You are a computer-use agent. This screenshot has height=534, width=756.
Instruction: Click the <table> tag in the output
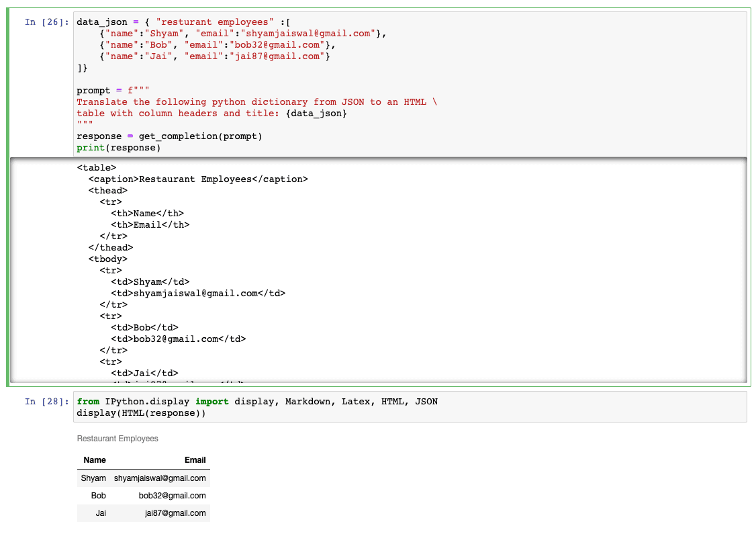[x=97, y=167]
